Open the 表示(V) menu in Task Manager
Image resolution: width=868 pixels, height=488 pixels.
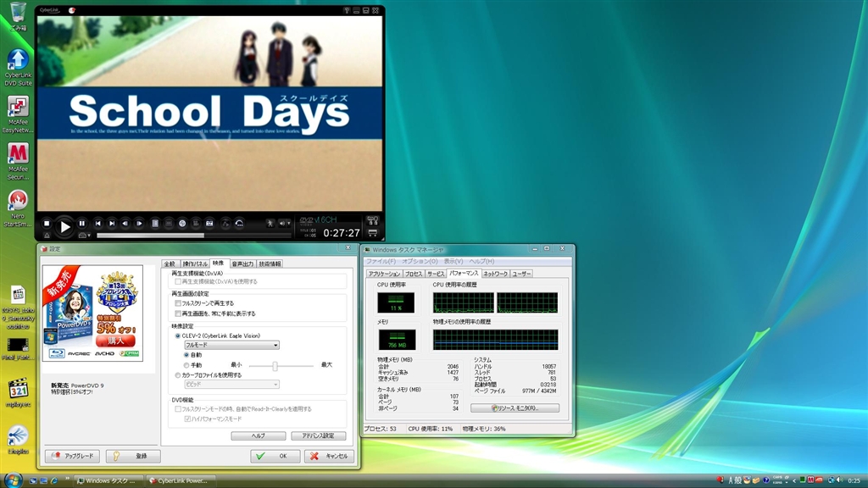[453, 261]
